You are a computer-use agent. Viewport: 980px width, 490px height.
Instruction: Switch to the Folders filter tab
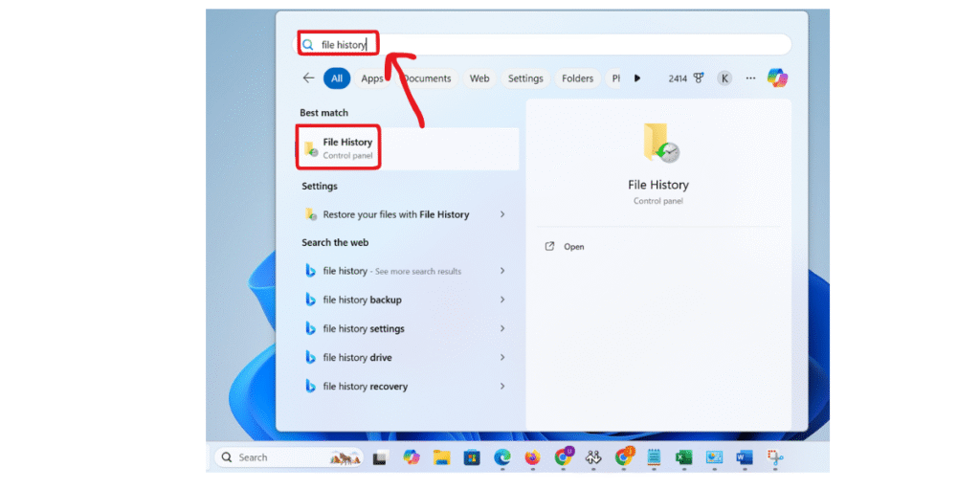click(x=577, y=78)
